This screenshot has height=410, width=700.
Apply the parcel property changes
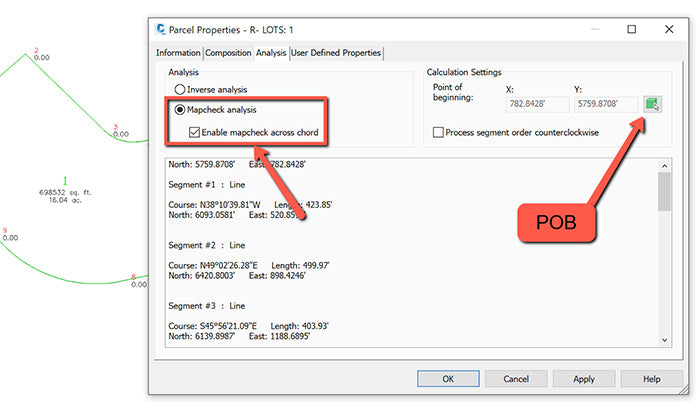(584, 379)
